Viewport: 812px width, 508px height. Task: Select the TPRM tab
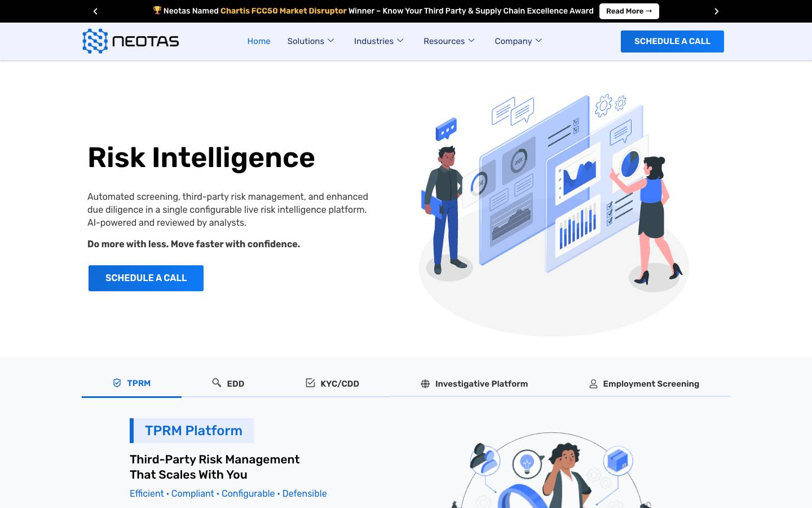(x=131, y=383)
